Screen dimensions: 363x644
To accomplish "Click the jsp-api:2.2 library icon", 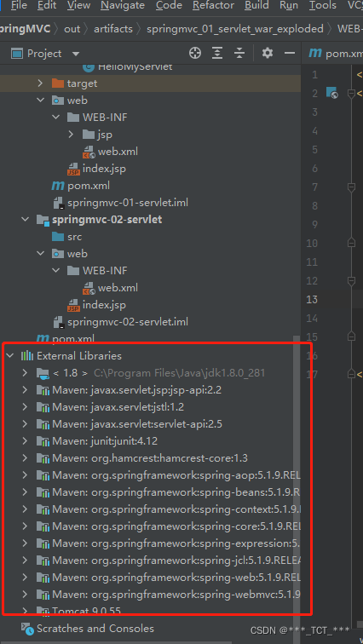I will pyautogui.click(x=43, y=390).
